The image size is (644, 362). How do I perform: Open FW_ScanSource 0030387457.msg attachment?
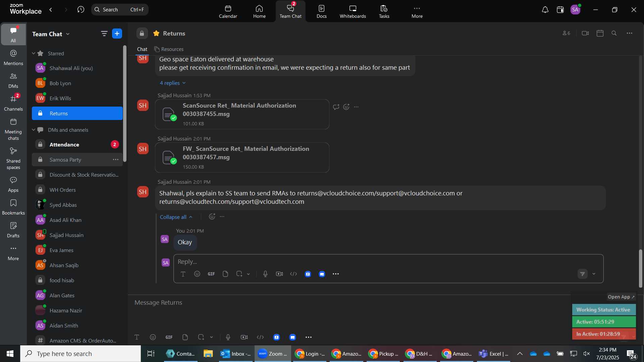point(242,158)
